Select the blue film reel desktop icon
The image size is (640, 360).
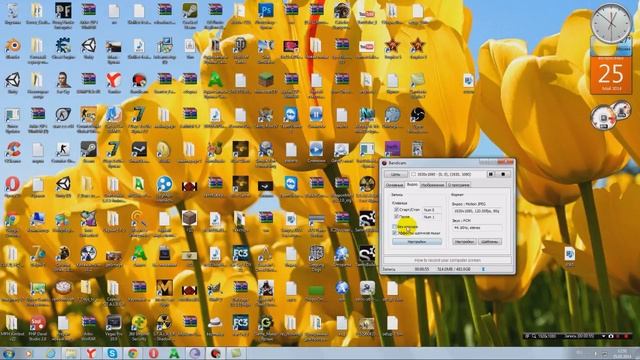click(x=164, y=184)
